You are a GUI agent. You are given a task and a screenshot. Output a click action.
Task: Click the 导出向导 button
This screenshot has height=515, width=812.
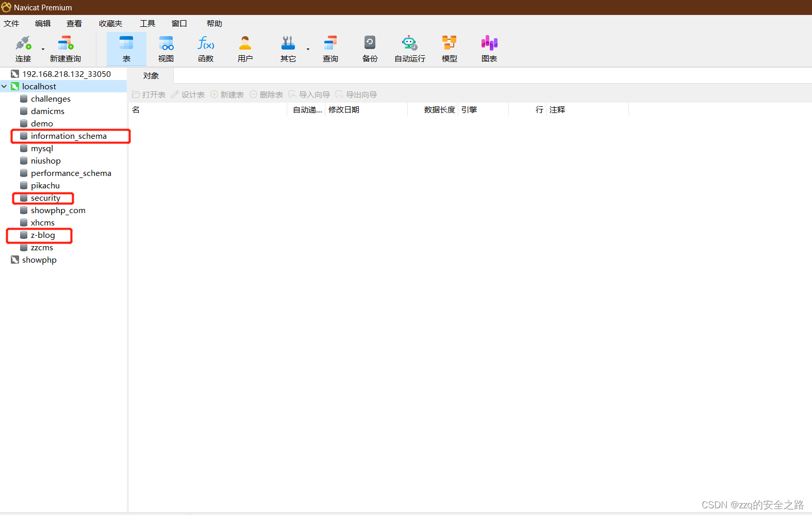356,94
